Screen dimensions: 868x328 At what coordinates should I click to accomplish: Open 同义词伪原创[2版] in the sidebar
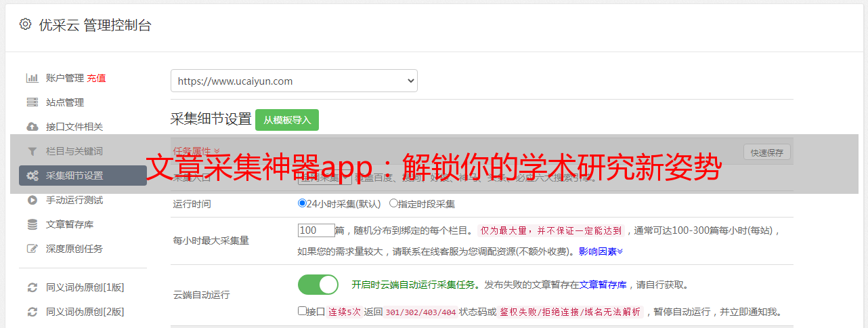click(85, 312)
